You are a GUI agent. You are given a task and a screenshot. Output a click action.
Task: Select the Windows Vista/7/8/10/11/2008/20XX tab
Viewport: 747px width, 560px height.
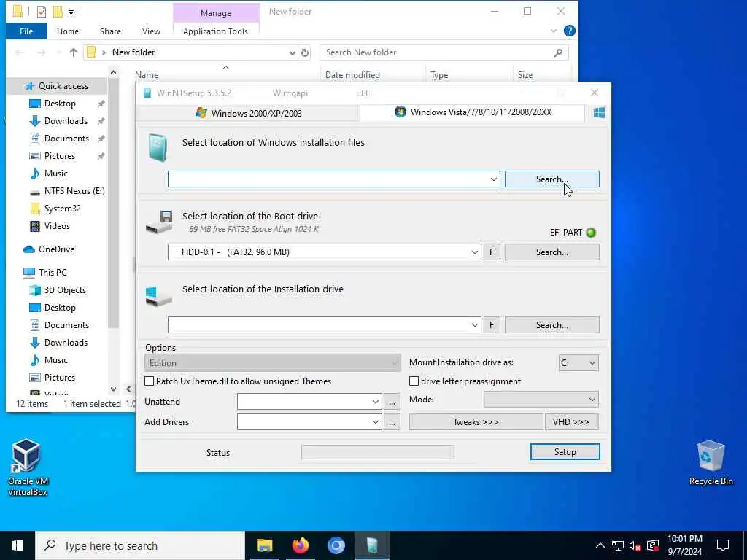coord(473,112)
